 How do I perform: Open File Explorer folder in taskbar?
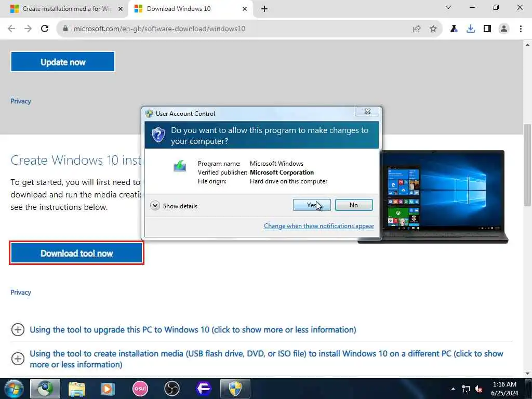77,389
